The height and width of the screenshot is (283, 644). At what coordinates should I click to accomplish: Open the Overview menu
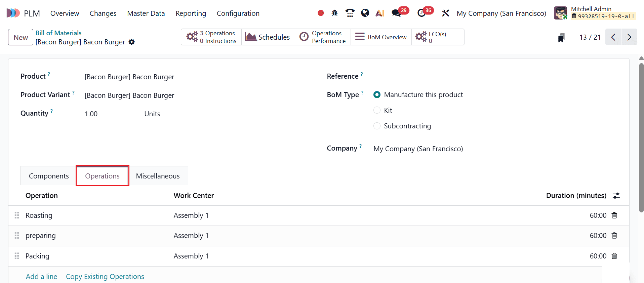click(65, 13)
